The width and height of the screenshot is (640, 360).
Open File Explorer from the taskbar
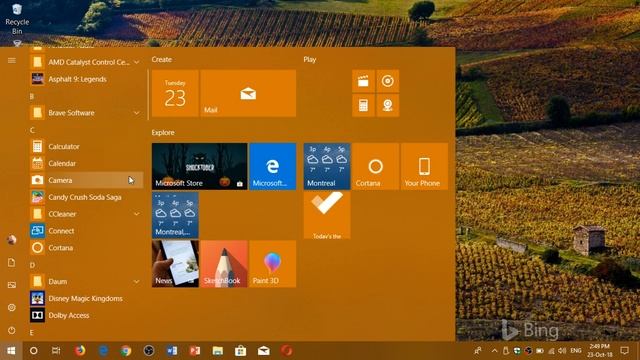pos(218,351)
